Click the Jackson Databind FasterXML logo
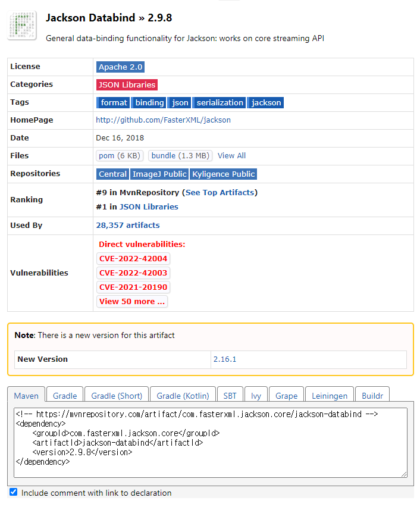The width and height of the screenshot is (420, 507). [x=22, y=25]
